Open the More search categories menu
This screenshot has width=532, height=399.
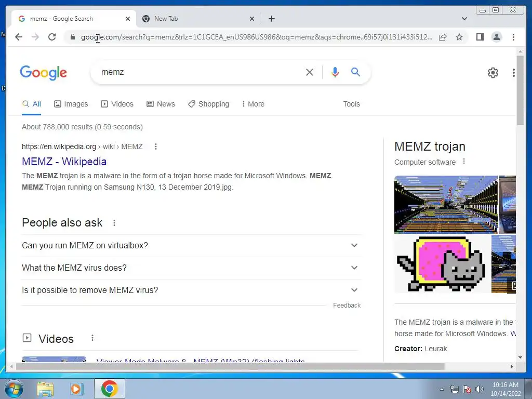click(x=253, y=104)
